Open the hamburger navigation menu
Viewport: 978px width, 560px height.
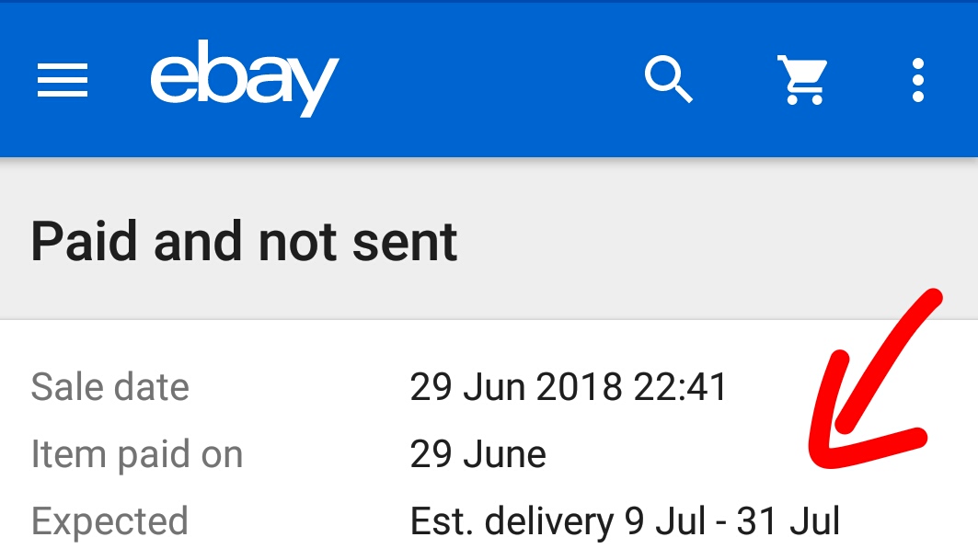click(63, 80)
